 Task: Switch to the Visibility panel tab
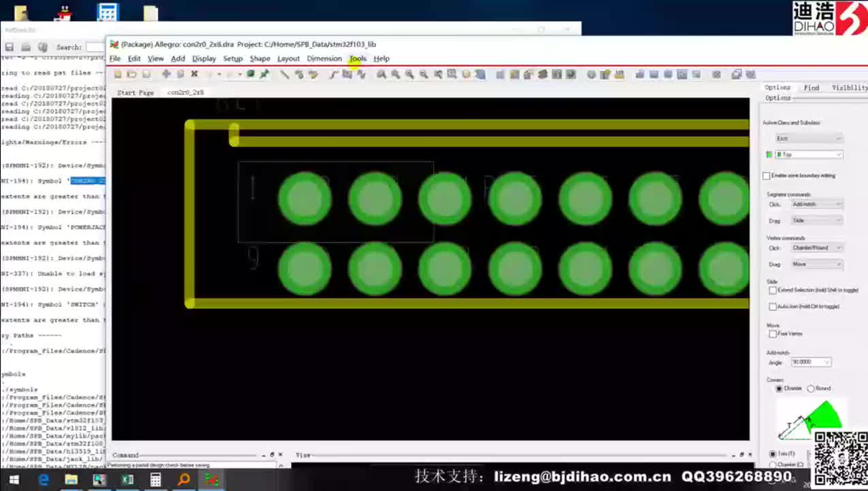tap(849, 87)
